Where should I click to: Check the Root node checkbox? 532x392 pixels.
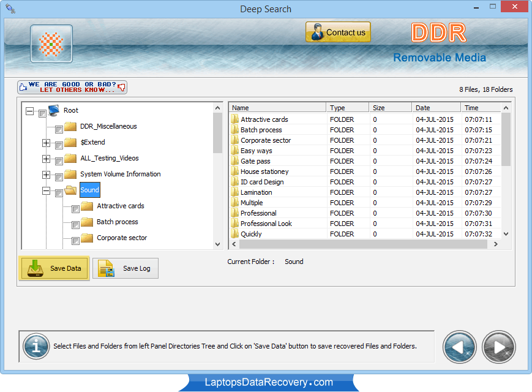pyautogui.click(x=41, y=111)
